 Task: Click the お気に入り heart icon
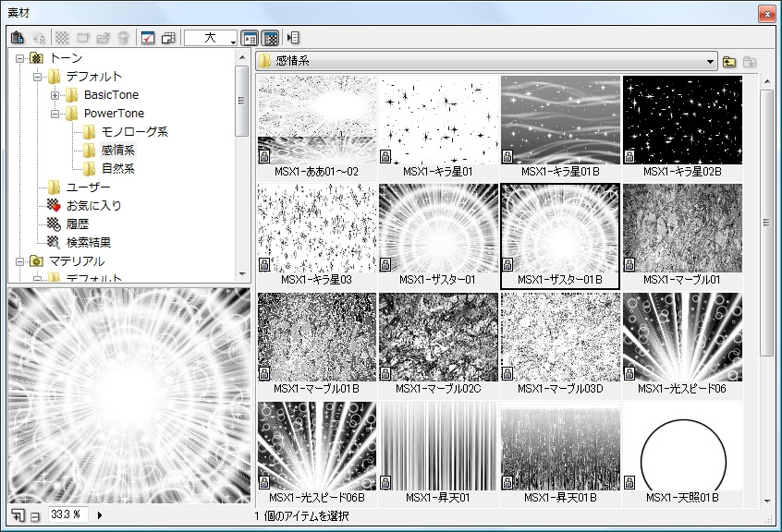point(54,205)
